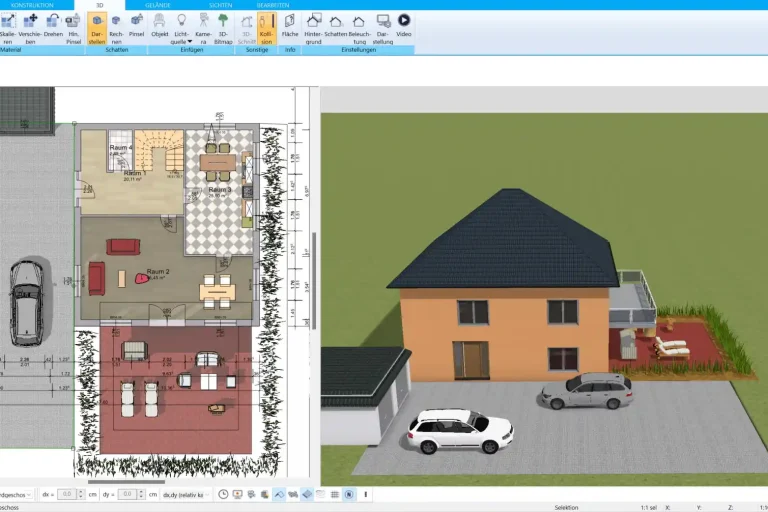Select the car in the 2D plan
This screenshot has height=512, width=768.
27,303
